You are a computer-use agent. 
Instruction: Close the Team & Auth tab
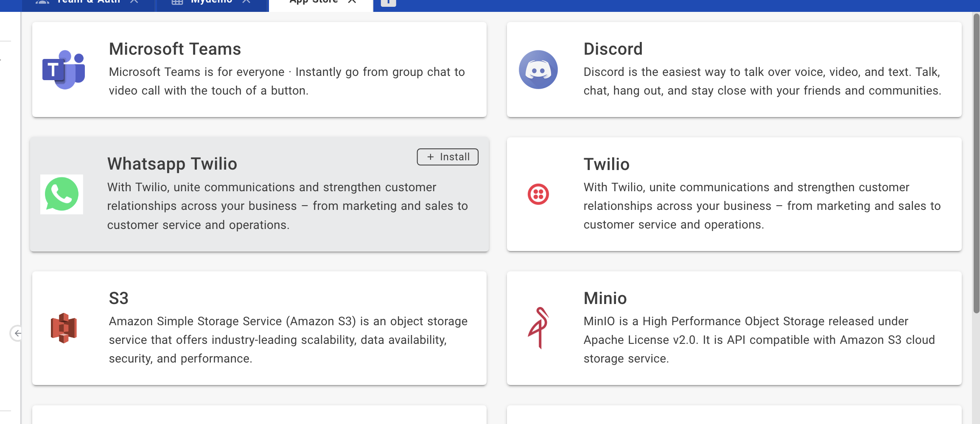[134, 2]
